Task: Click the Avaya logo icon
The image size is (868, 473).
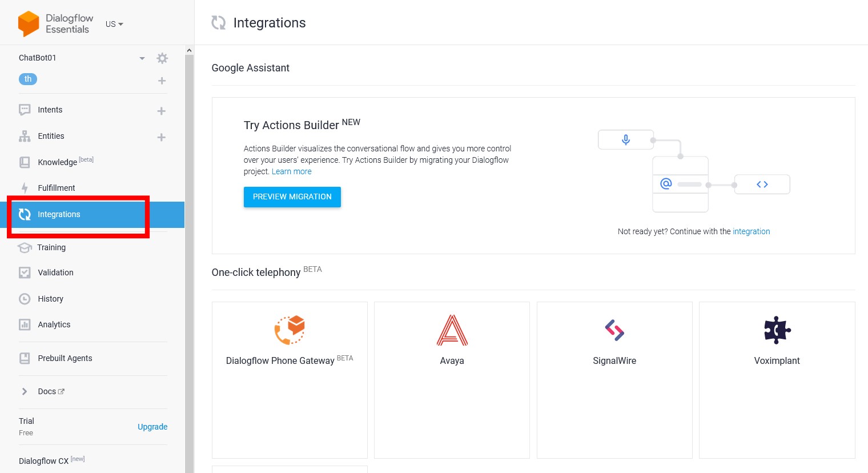Action: coord(452,330)
